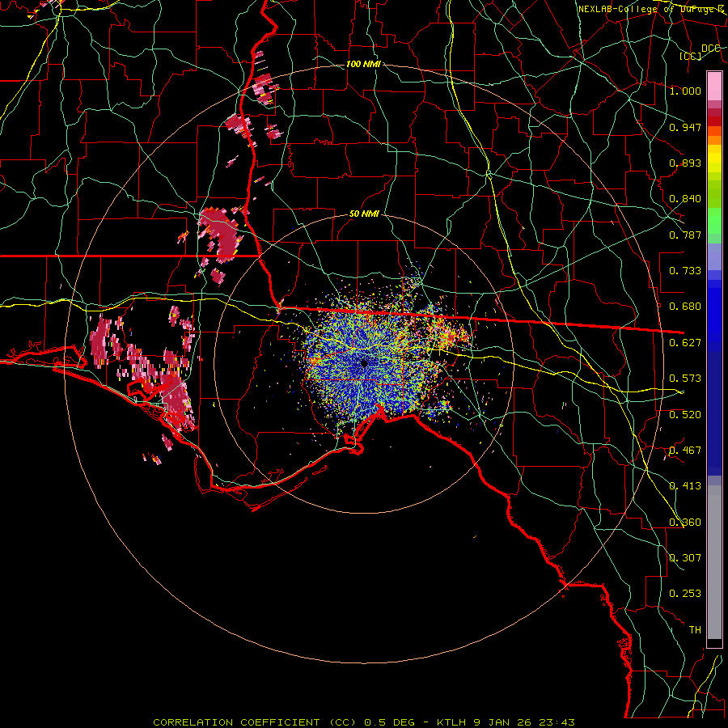Pick the light pink swatch atop the color bar
728x728 pixels.
tap(714, 86)
